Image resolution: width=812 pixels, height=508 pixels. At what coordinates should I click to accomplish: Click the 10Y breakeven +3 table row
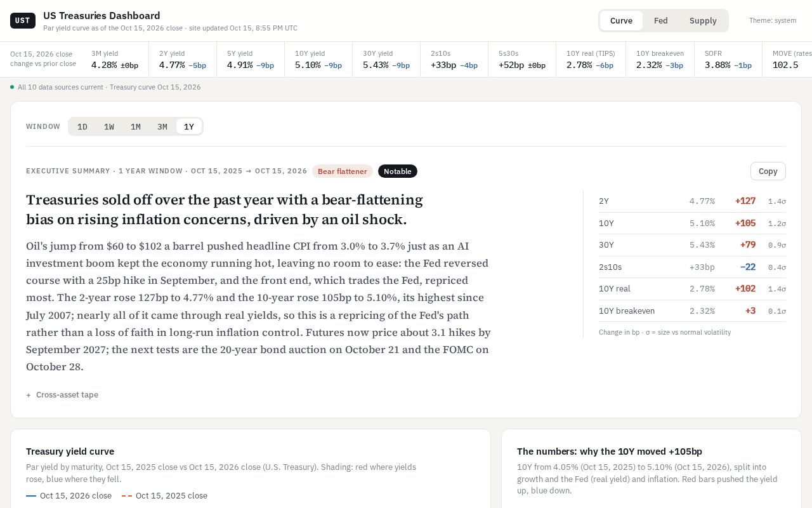692,311
